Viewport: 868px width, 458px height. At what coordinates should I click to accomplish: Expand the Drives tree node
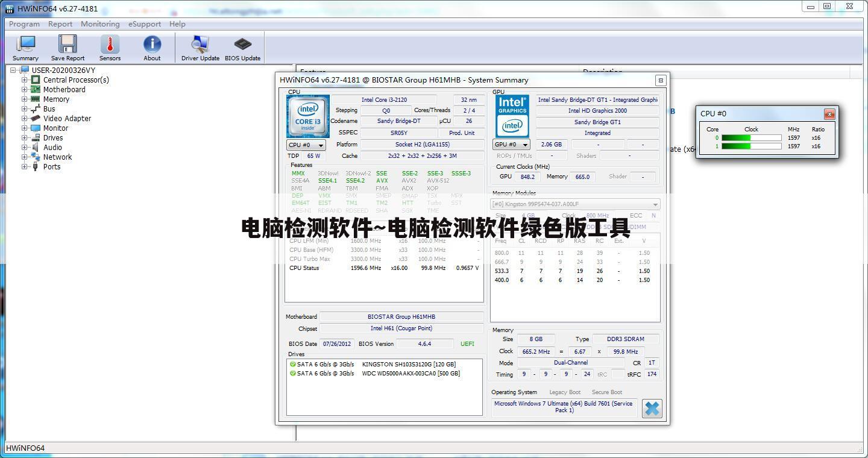[25, 137]
